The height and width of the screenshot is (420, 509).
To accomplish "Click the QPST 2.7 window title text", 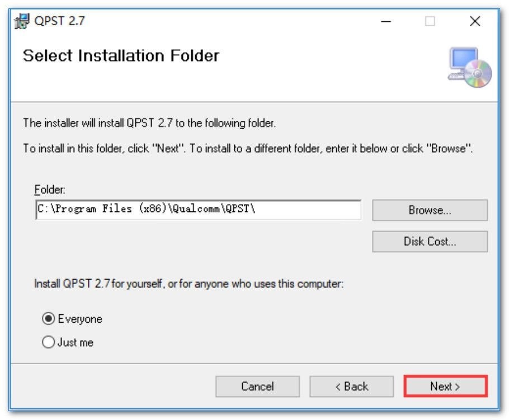I will 59,21.
